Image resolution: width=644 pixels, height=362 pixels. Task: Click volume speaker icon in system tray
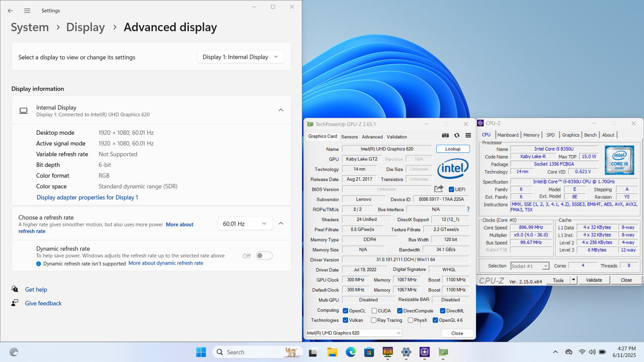click(x=592, y=352)
